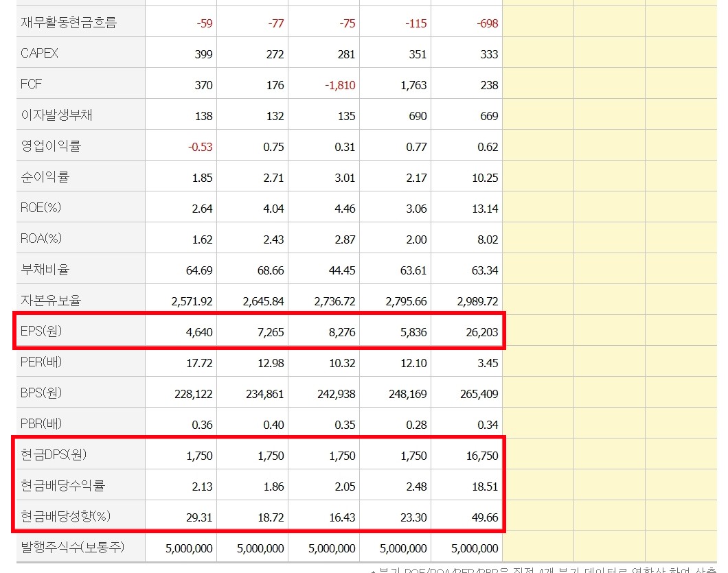Select the 부채비율 row label
Screen dimensions: 728x573
(x=45, y=269)
